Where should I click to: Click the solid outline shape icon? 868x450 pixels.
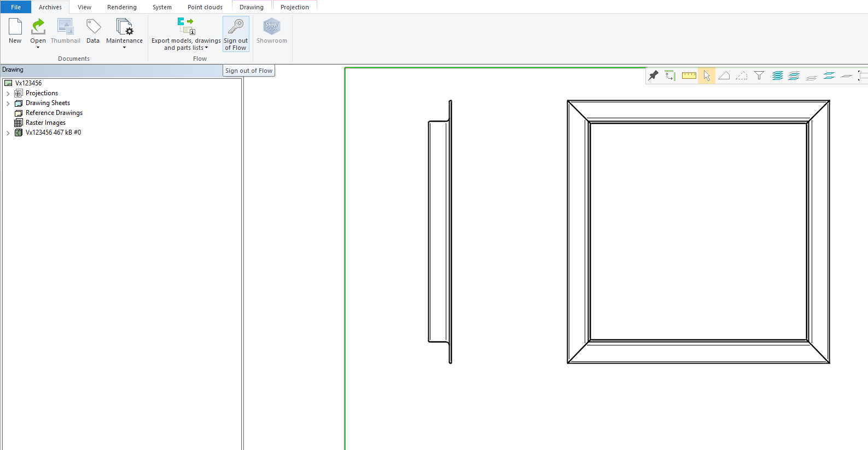click(724, 76)
